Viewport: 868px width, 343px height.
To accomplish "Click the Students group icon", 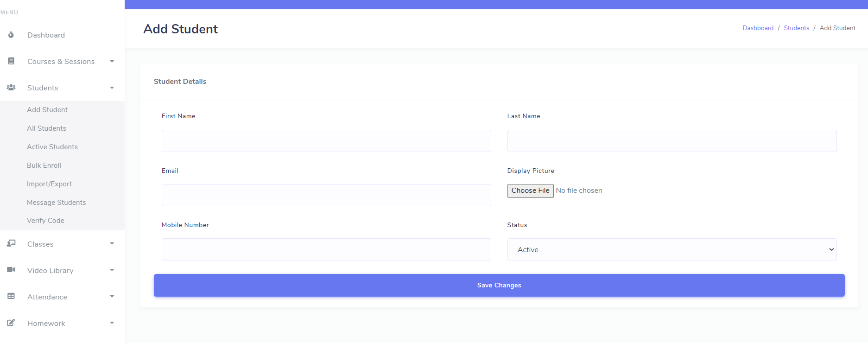I will coord(11,88).
